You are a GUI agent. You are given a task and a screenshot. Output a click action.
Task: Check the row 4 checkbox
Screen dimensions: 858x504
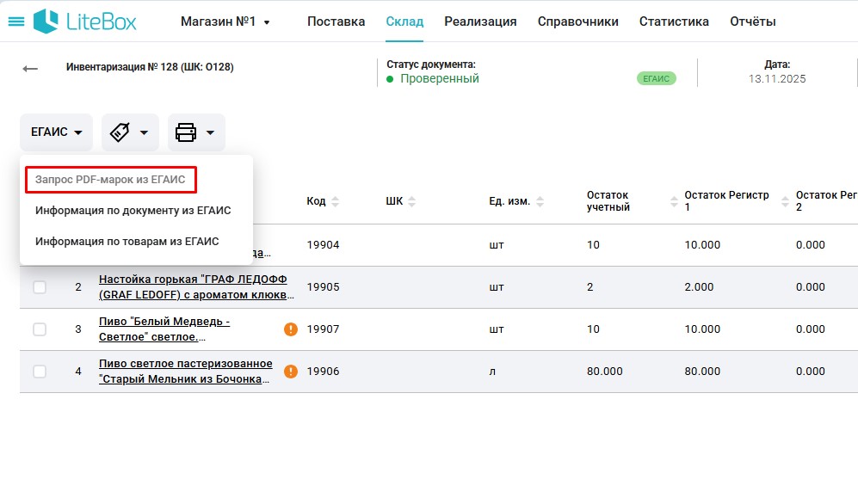click(x=40, y=372)
